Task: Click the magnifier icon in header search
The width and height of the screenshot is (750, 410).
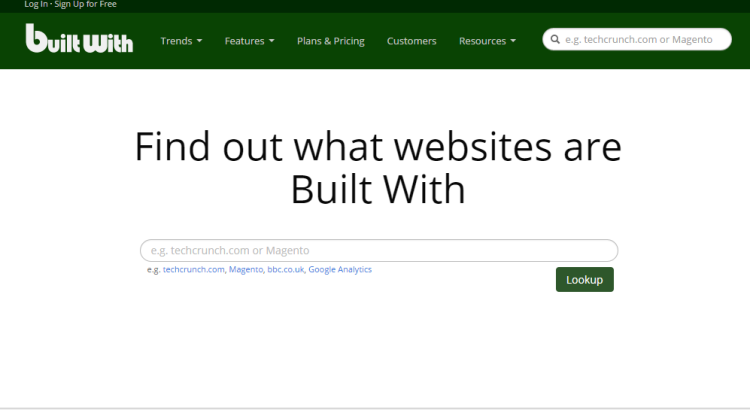Action: click(555, 39)
